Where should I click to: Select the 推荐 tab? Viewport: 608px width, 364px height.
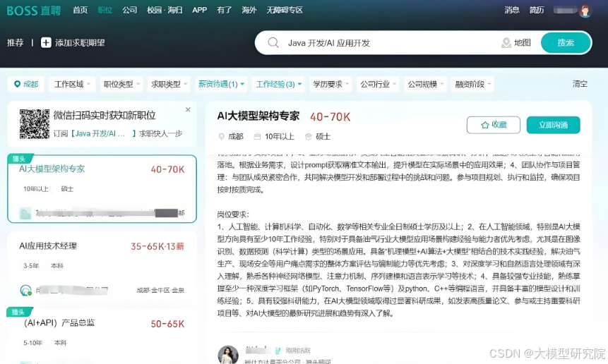tap(15, 42)
